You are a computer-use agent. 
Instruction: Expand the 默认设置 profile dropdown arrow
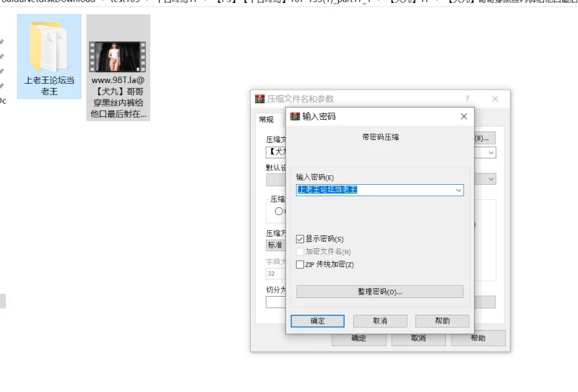point(491,179)
